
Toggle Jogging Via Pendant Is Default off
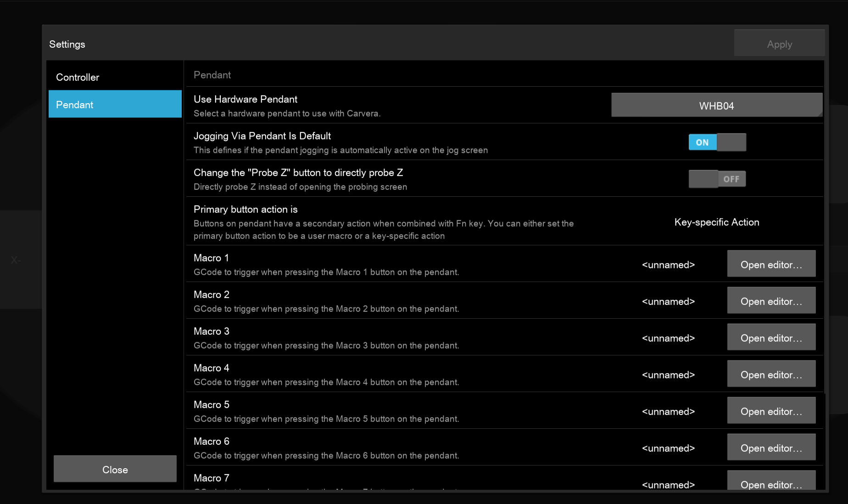(x=717, y=142)
